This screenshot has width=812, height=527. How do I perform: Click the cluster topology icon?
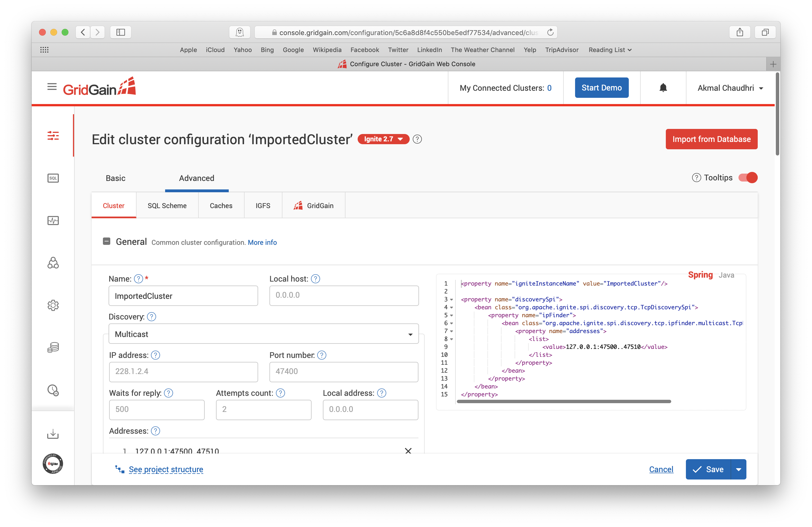click(x=54, y=263)
